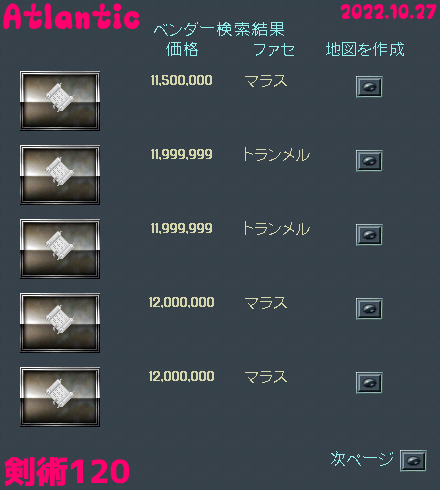Screen dimensions: 440x490
Task: Select the last scroll item priced 12,000,000
Action: (x=60, y=397)
